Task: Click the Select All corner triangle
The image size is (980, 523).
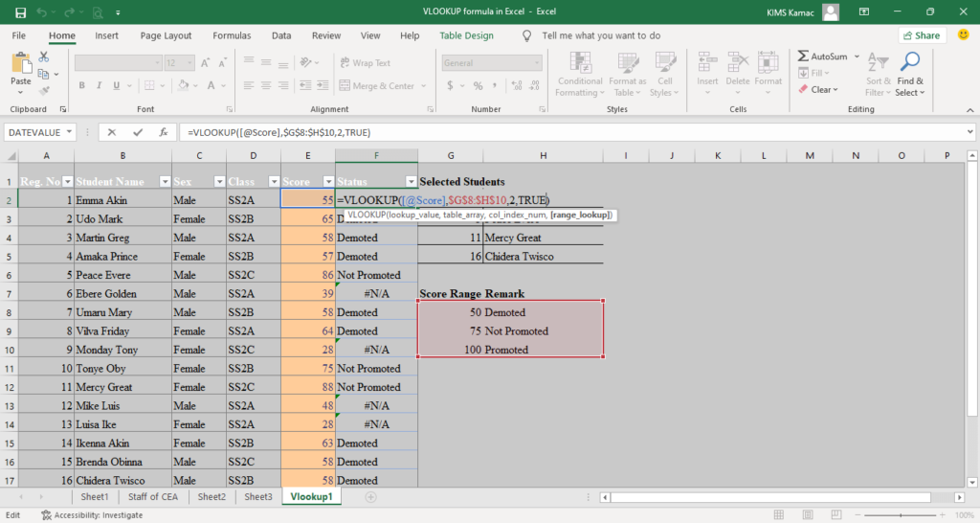Action: coord(11,156)
